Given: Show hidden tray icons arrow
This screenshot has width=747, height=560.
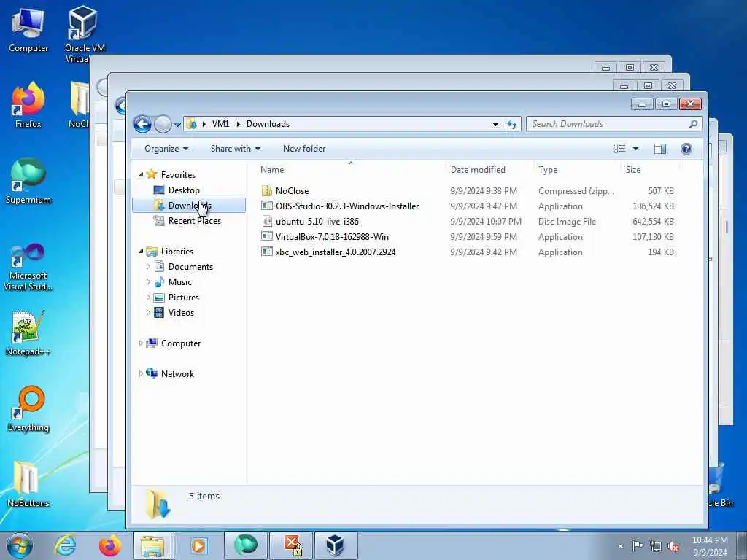Looking at the screenshot, I should (620, 547).
